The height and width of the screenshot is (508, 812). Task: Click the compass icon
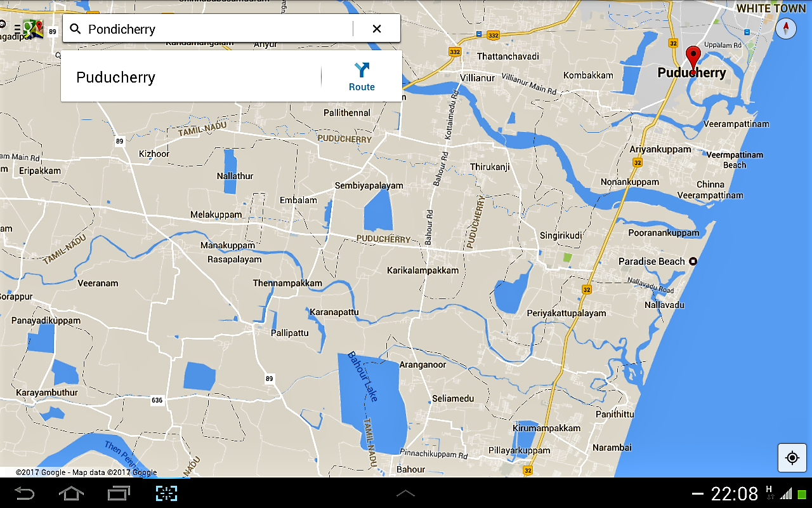coord(785,29)
